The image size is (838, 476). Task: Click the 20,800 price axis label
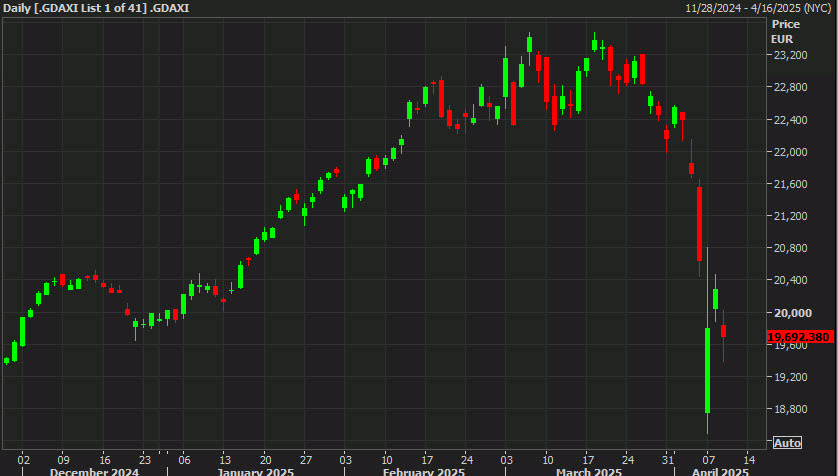pos(790,248)
